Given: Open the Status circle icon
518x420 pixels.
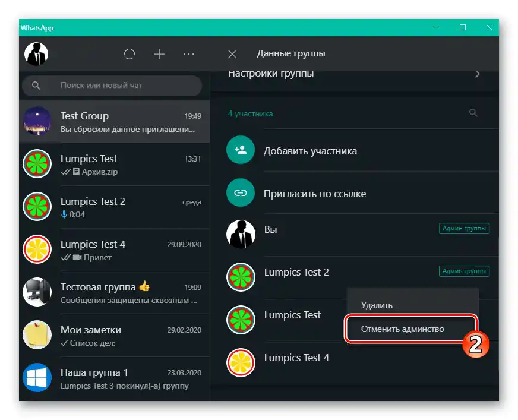Looking at the screenshot, I should (x=129, y=54).
